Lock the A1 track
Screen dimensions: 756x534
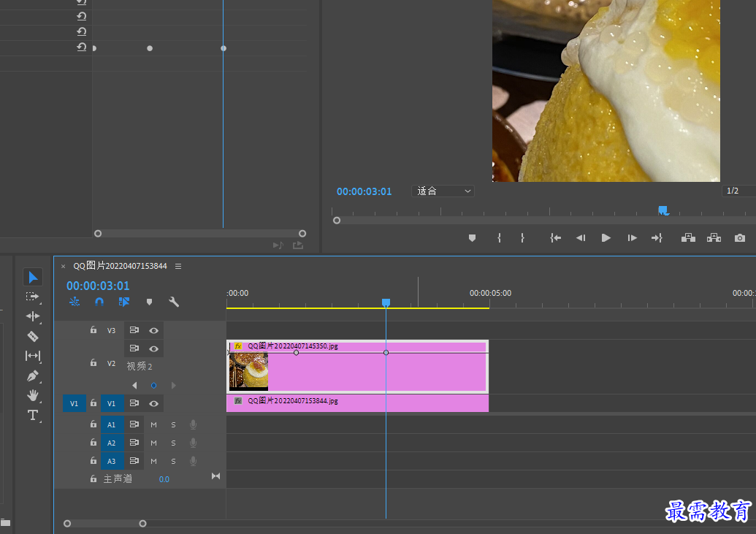(93, 424)
